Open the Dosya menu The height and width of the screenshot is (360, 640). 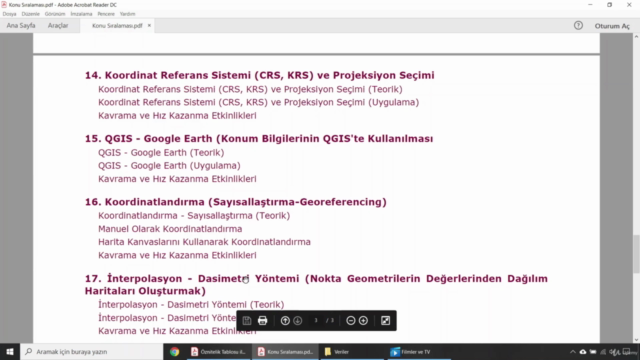coord(9,14)
